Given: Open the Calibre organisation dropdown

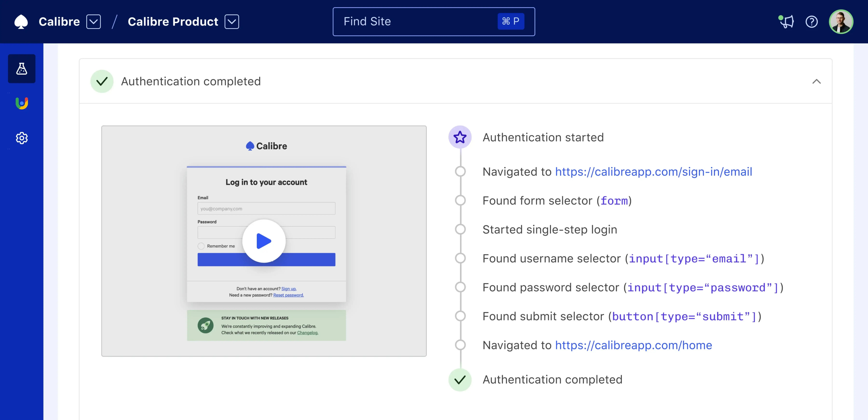Looking at the screenshot, I should point(93,22).
